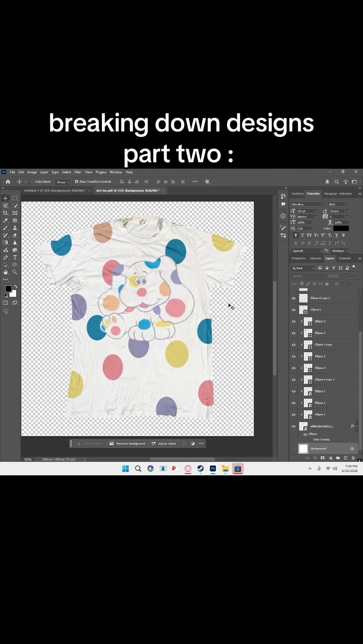Click the Remove background button
363x644 pixels.
pyautogui.click(x=127, y=443)
